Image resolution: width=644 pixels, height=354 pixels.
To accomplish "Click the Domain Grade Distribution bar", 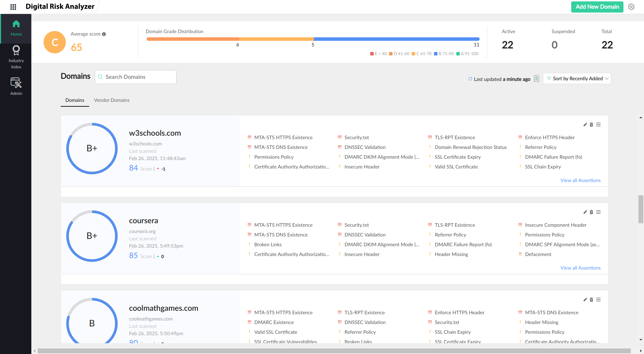I will (x=313, y=39).
